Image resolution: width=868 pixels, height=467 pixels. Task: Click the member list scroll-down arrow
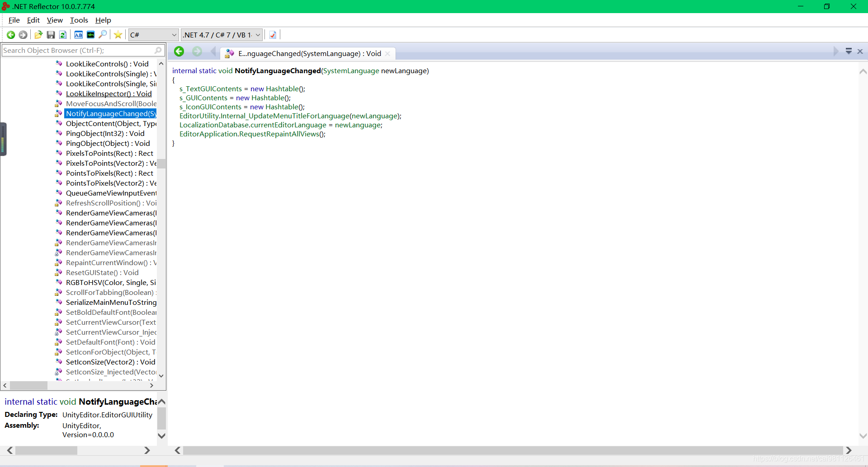click(161, 376)
